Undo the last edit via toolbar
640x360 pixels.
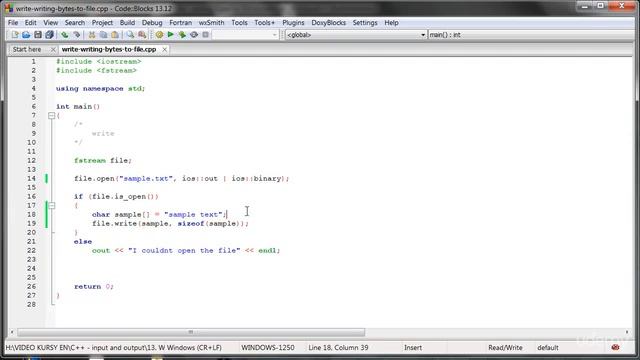click(x=64, y=35)
